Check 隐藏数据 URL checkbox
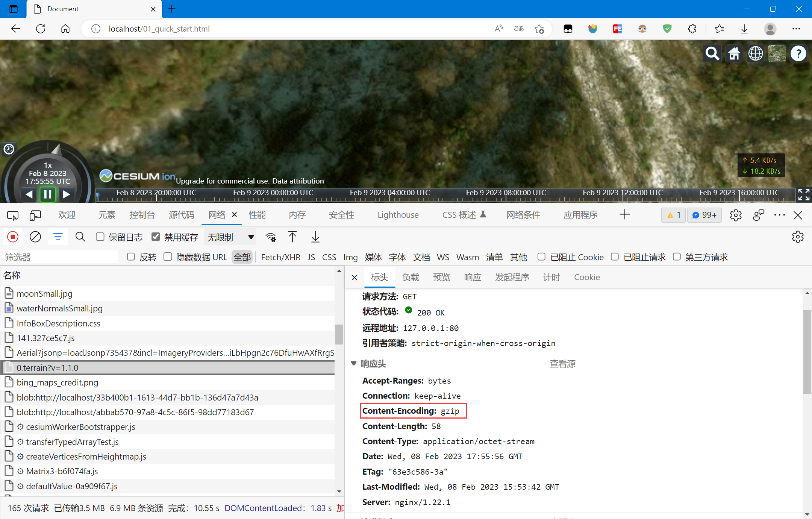Viewport: 812px width, 519px height. click(x=168, y=257)
